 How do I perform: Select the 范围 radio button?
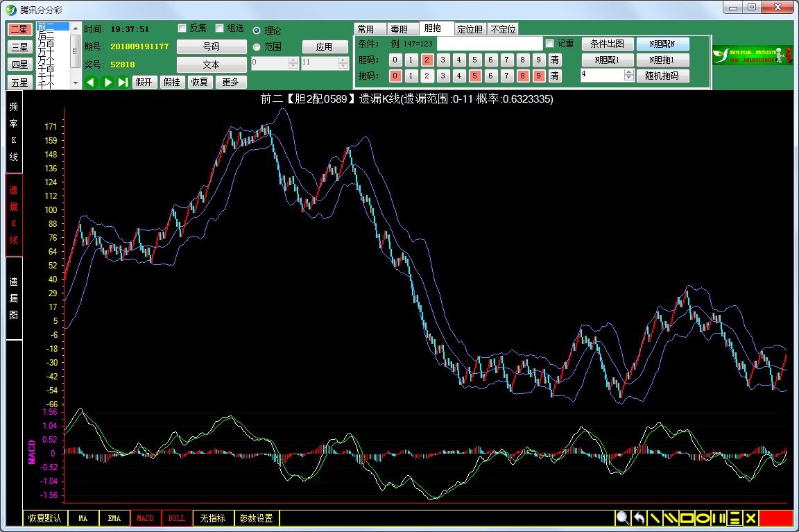coord(257,47)
